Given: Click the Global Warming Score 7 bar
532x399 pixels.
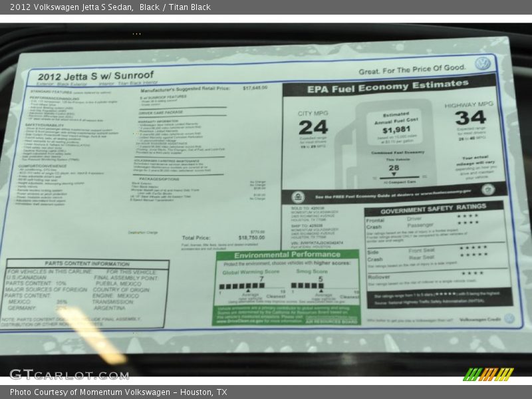Looking at the screenshot, I should (241, 286).
